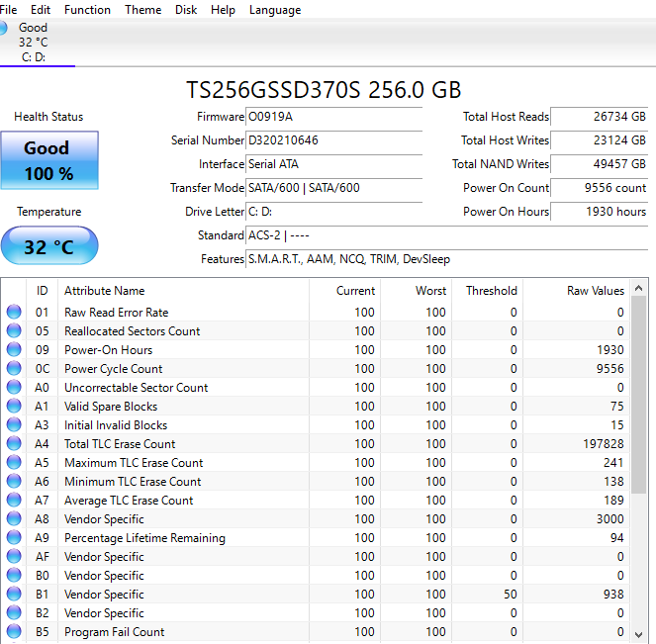656x644 pixels.
Task: Click the Power On Hours value 1930 hours
Action: pyautogui.click(x=599, y=212)
